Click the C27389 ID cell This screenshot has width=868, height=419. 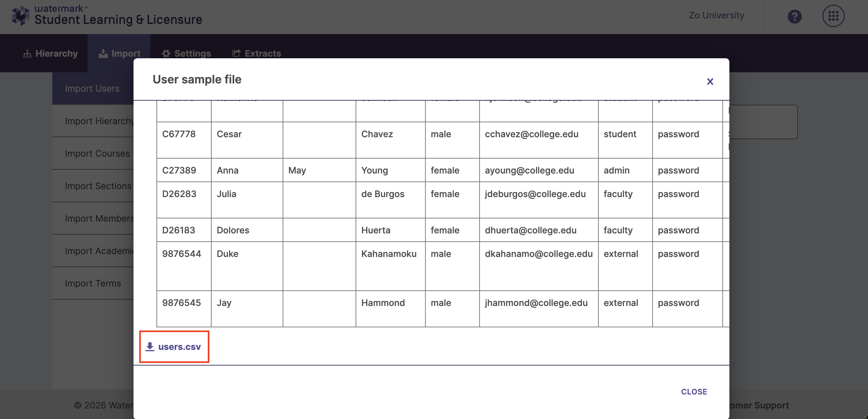click(184, 170)
